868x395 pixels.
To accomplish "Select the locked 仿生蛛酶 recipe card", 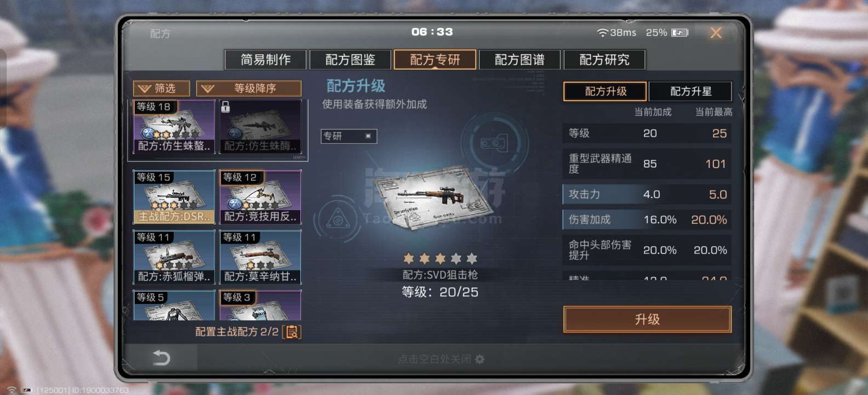I will coord(260,127).
